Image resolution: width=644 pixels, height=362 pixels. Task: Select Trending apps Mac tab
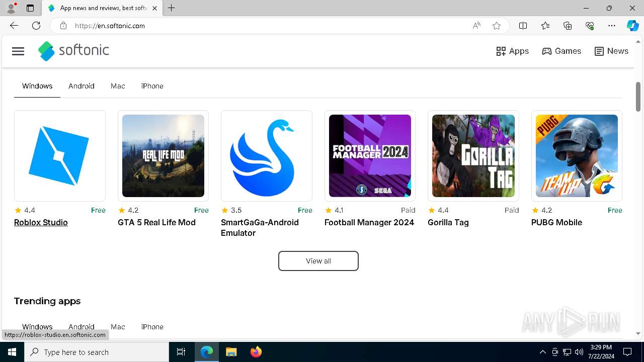(x=118, y=327)
